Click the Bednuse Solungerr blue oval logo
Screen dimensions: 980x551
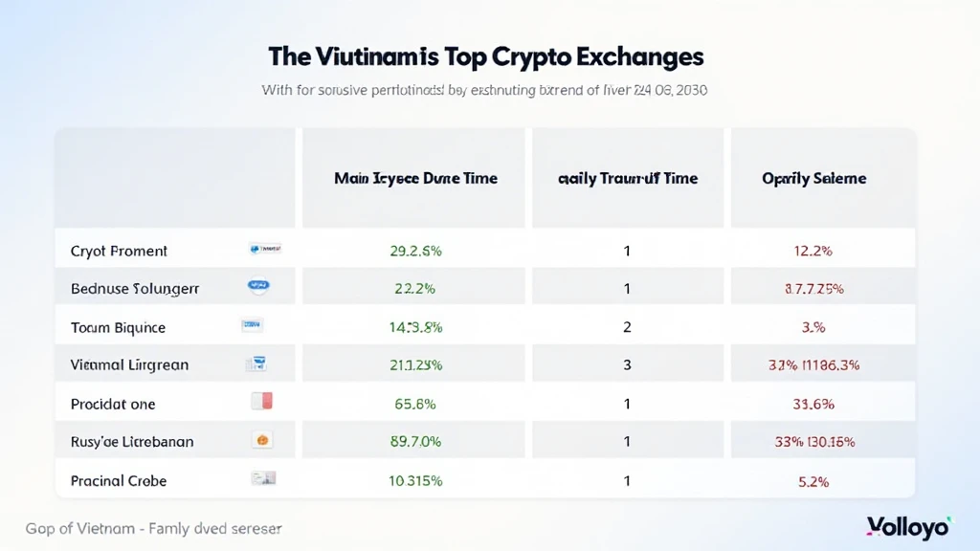(258, 286)
